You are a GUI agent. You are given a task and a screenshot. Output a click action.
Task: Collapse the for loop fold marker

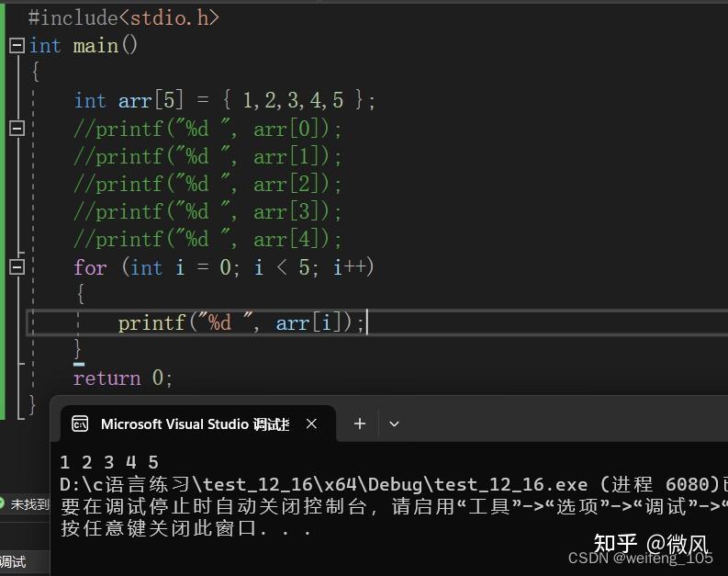[x=17, y=267]
